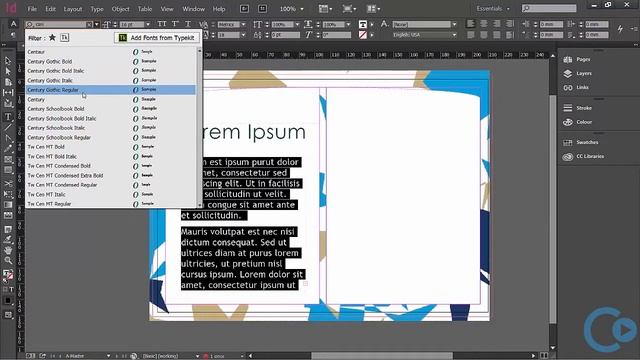The height and width of the screenshot is (360, 640).
Task: Select the Rectangle Frame tool
Action: coord(8,159)
